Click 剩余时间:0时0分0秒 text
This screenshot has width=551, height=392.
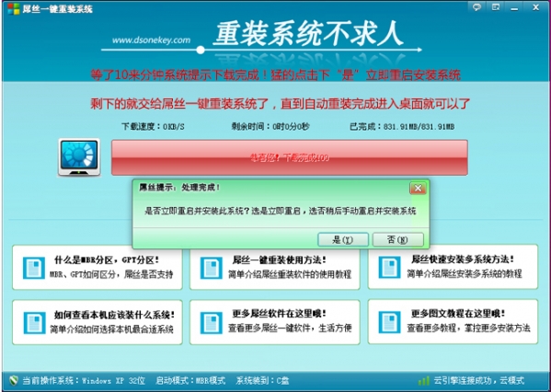pos(270,127)
